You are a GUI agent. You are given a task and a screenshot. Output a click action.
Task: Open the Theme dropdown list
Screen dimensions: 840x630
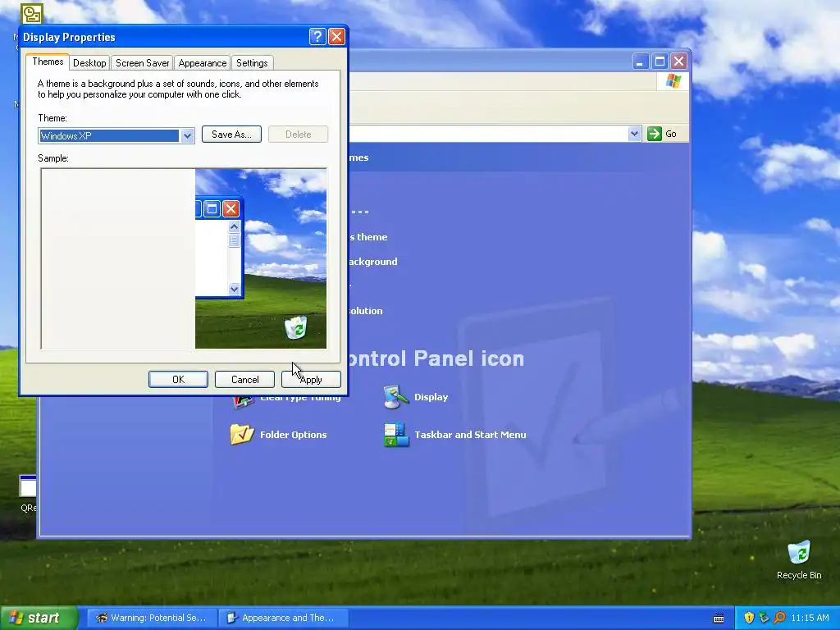187,135
